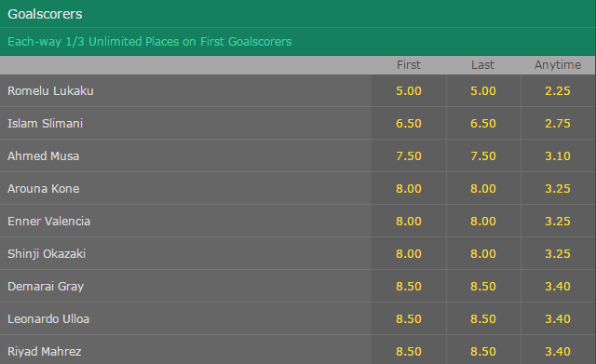Click Ahmed Musa Anytime odds 3.10
The height and width of the screenshot is (364, 596).
click(558, 155)
